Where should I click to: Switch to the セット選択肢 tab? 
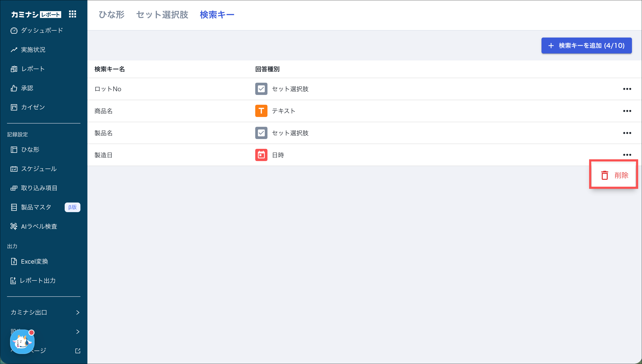coord(162,15)
